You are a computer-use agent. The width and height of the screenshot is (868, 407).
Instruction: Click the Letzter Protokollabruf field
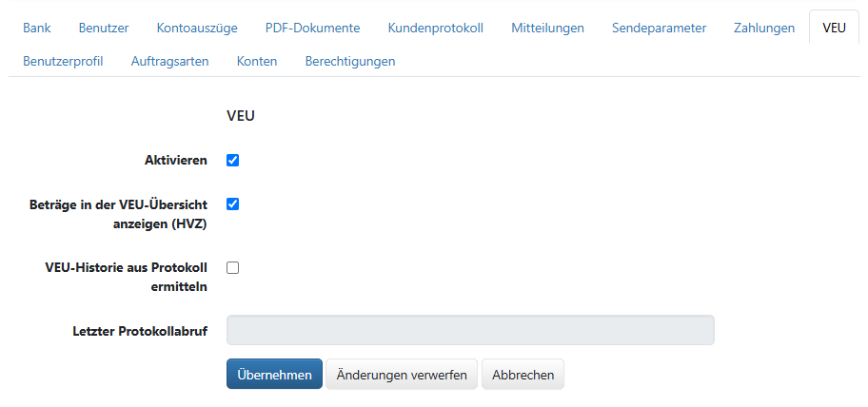pyautogui.click(x=470, y=330)
